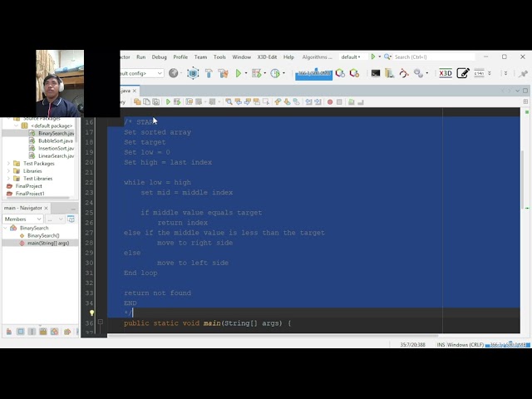Click the lightbulb hint in the editor gutter
The width and height of the screenshot is (532, 399).
click(x=91, y=313)
